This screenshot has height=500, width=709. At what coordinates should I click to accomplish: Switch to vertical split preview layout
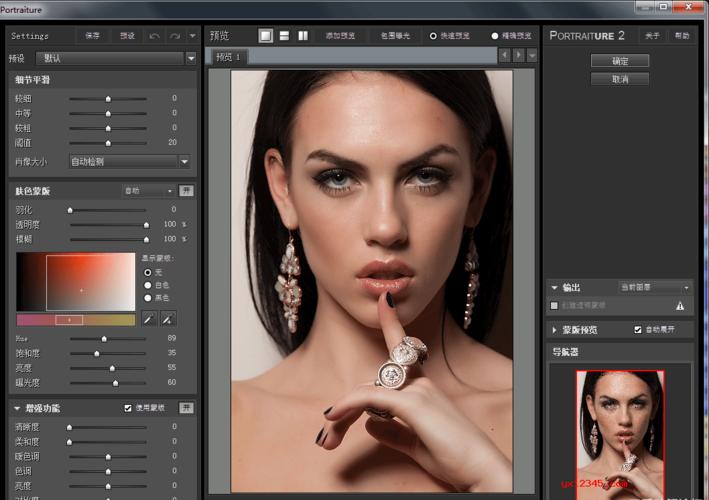click(x=302, y=35)
